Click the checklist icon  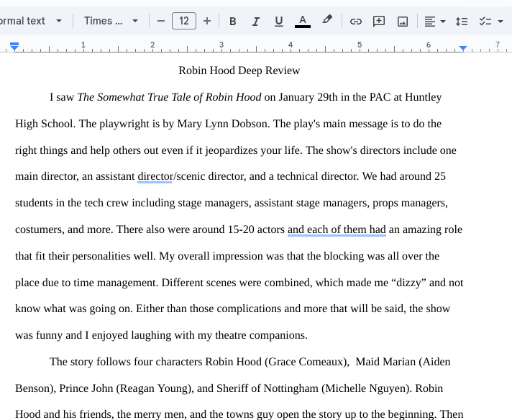point(485,22)
